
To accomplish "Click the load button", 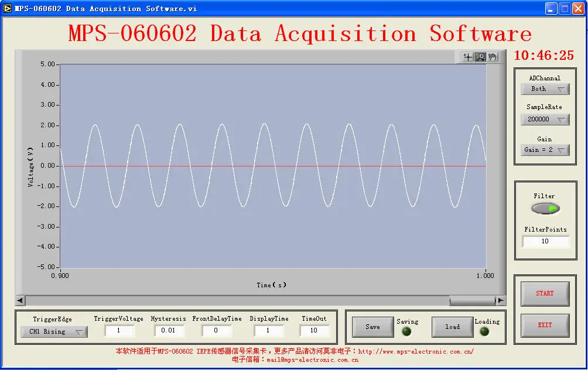I will pos(452,327).
